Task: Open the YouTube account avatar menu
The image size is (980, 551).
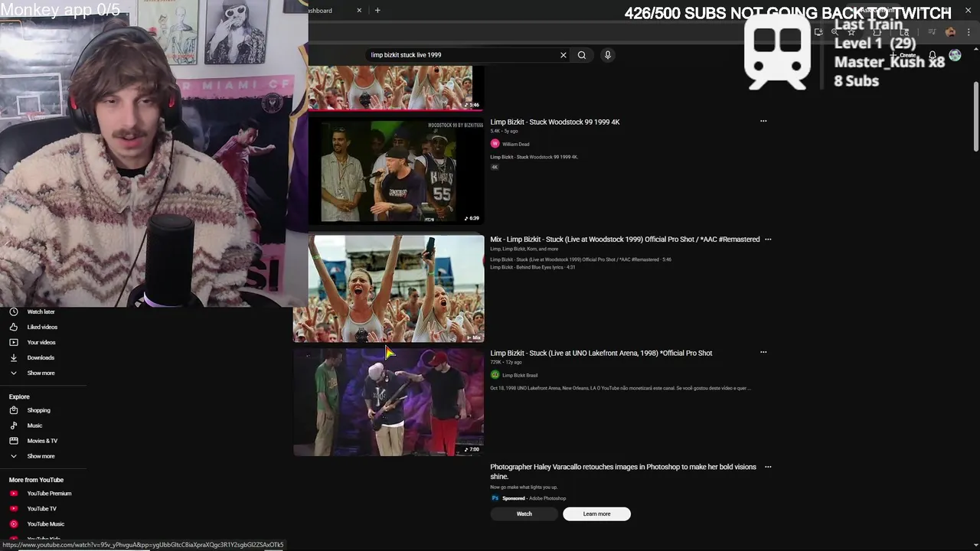Action: [955, 55]
